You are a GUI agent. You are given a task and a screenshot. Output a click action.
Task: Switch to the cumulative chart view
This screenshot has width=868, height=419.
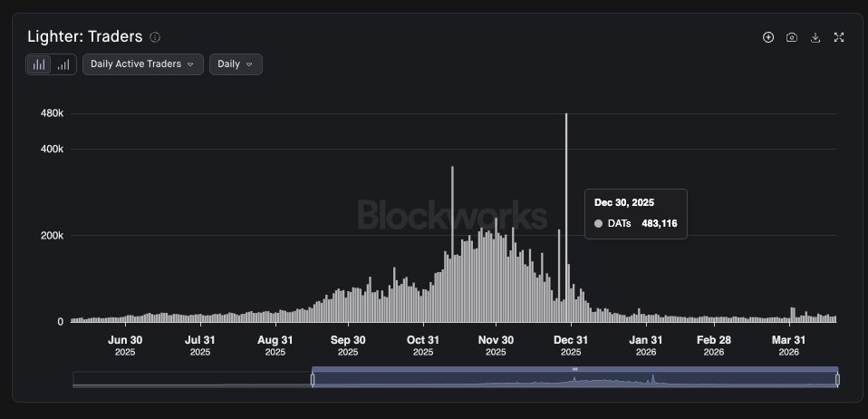pos(63,64)
